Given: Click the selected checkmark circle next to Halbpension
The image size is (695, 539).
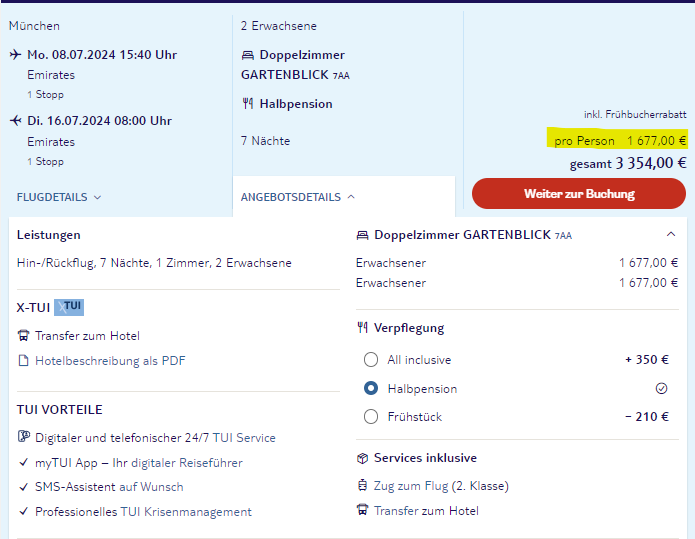Looking at the screenshot, I should click(x=661, y=389).
